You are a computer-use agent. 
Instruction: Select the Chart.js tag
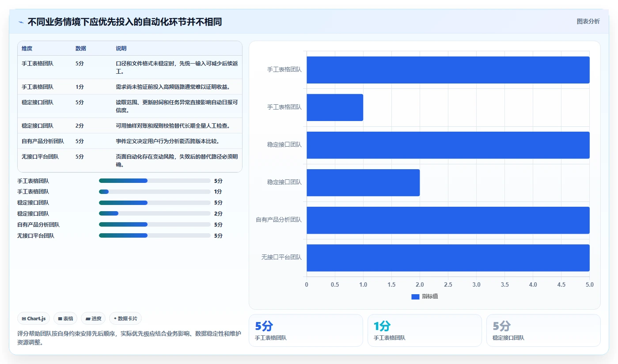[x=34, y=318]
